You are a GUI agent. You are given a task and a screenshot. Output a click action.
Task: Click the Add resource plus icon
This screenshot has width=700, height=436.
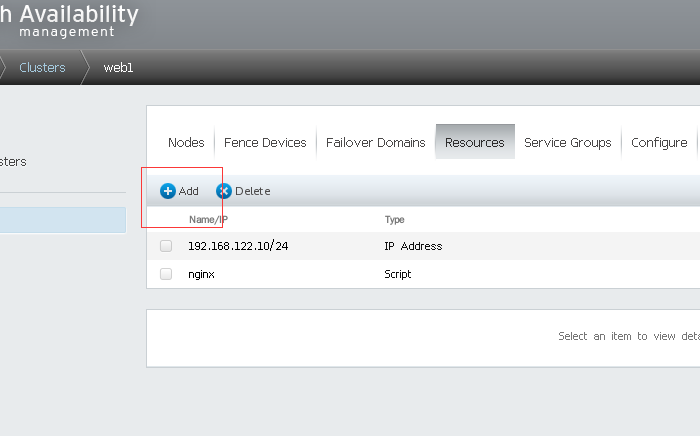[168, 191]
